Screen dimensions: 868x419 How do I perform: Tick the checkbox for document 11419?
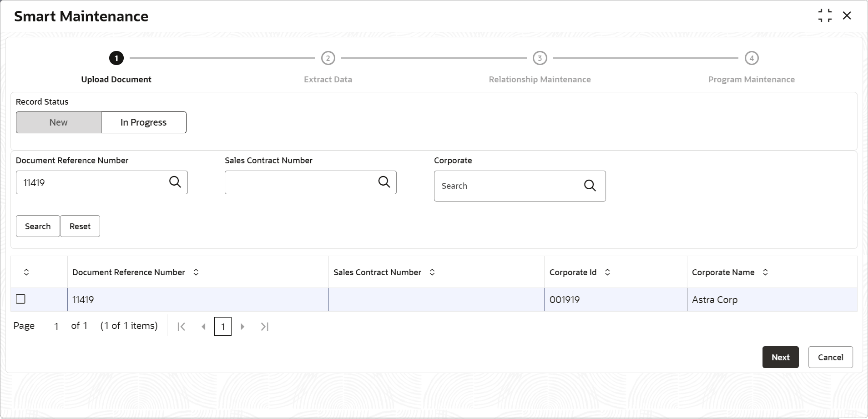click(20, 299)
